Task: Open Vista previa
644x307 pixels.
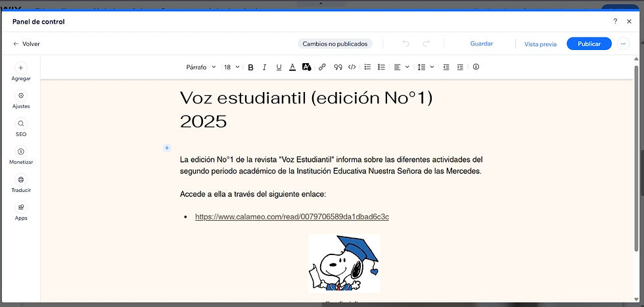Action: (x=540, y=44)
